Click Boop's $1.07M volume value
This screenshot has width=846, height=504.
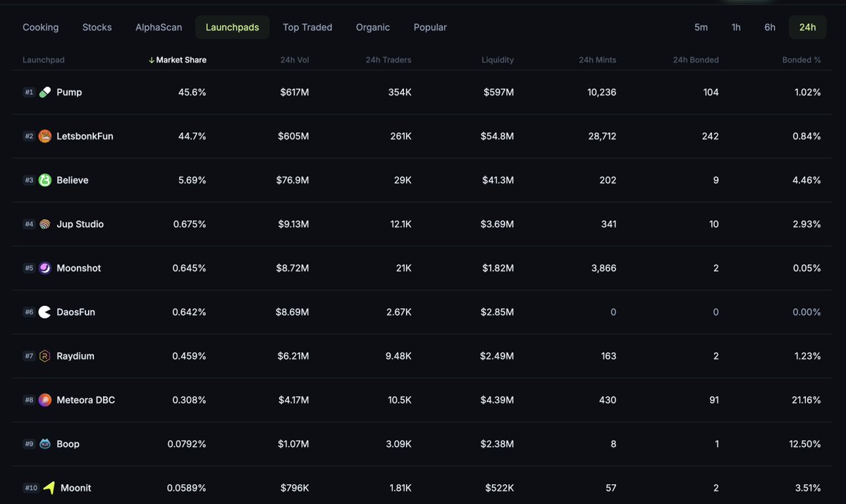(x=293, y=444)
